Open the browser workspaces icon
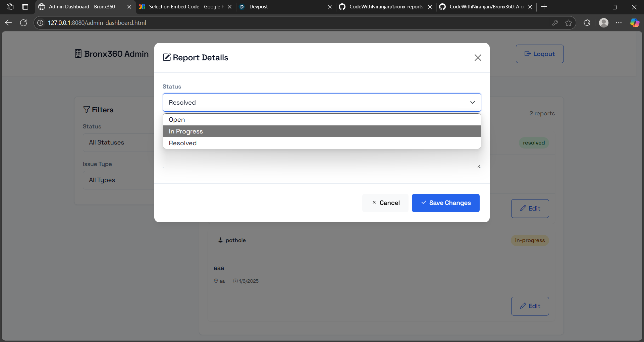Image resolution: width=644 pixels, height=342 pixels. point(10,7)
